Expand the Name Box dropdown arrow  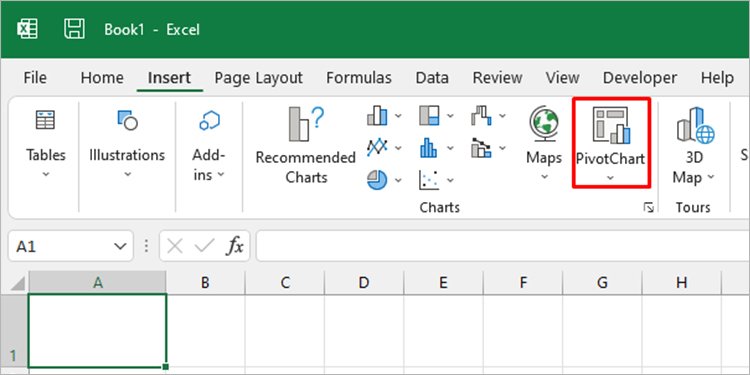120,246
